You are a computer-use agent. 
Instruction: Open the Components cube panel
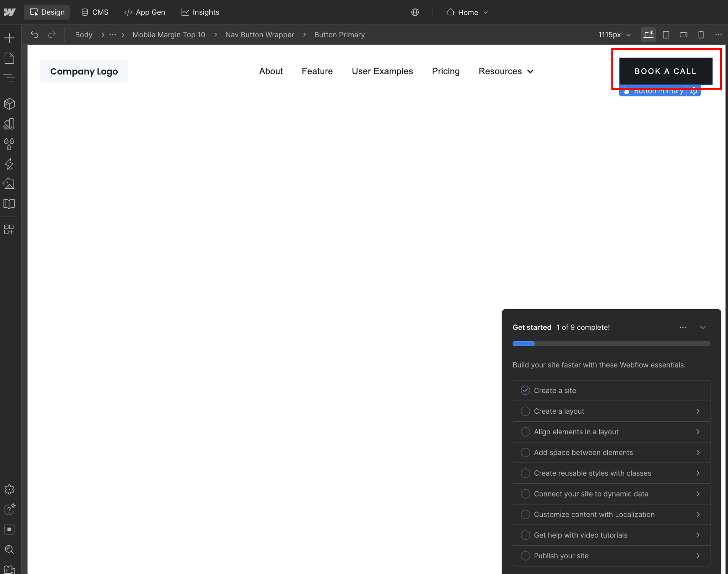[x=10, y=104]
